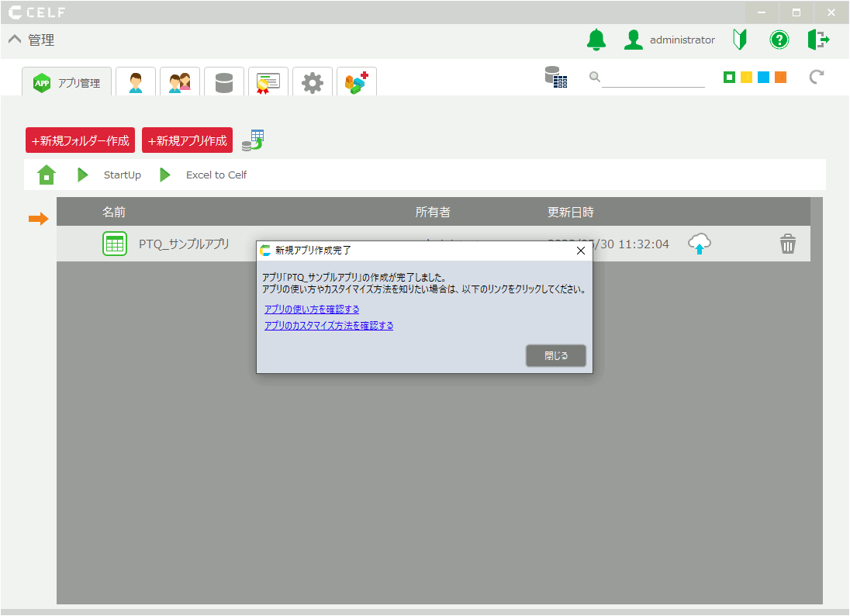Click the refresh arrow icon
Screen dimensions: 850x616
coord(816,77)
